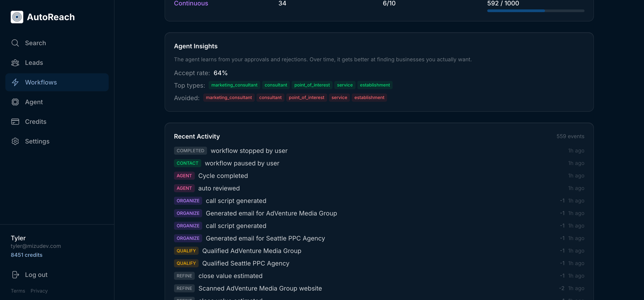Click green point_of_interest top type tag
This screenshot has height=300, width=644.
pos(312,85)
